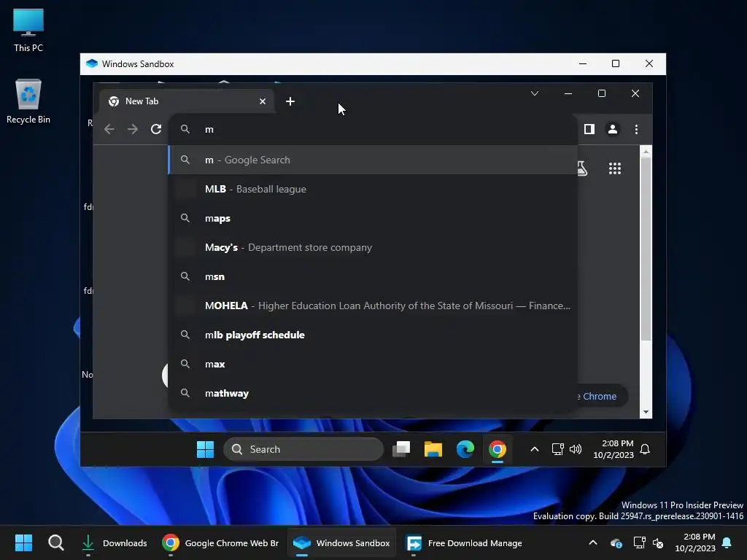The width and height of the screenshot is (747, 560).
Task: Open the host Windows Start button
Action: point(23,542)
